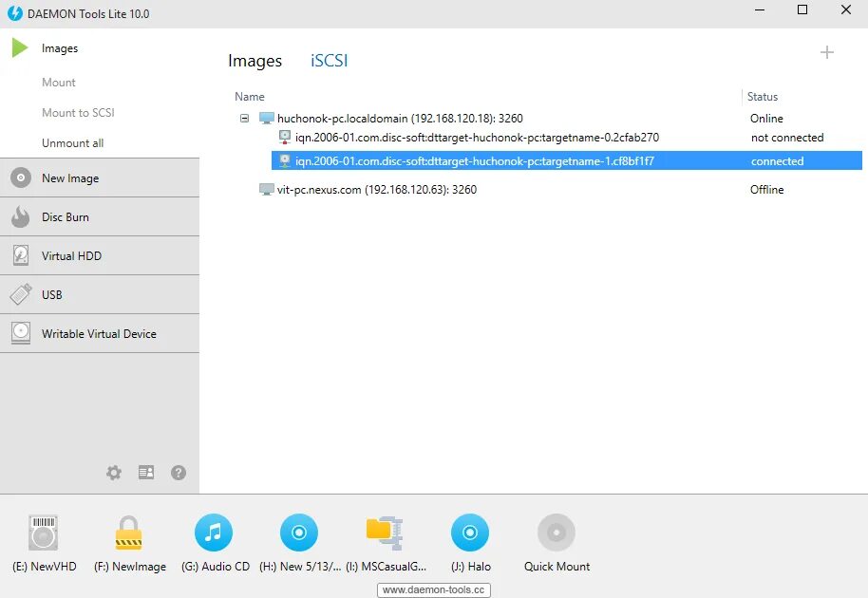Image resolution: width=868 pixels, height=598 pixels.
Task: Click the Writable Virtual Device icon
Action: [x=21, y=333]
